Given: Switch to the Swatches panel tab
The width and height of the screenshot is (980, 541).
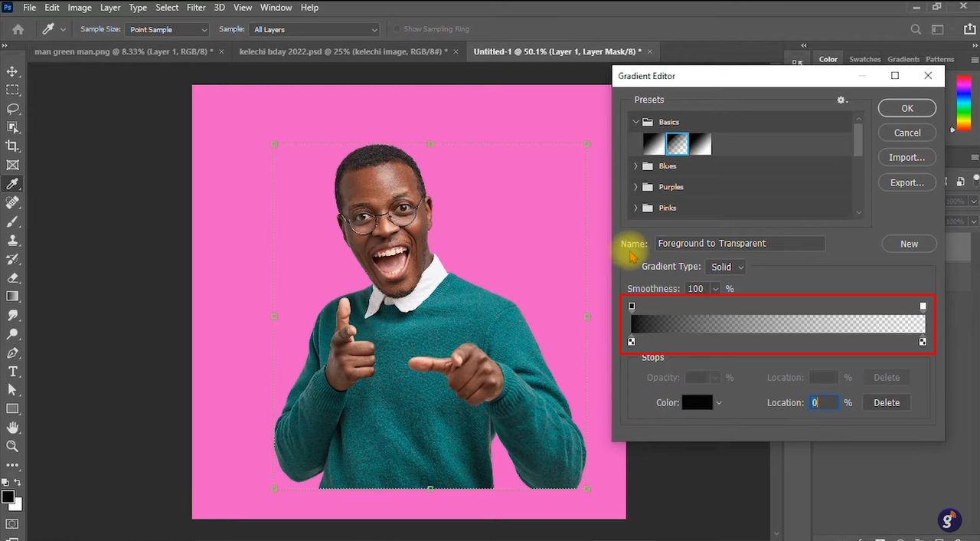Looking at the screenshot, I should (x=864, y=59).
